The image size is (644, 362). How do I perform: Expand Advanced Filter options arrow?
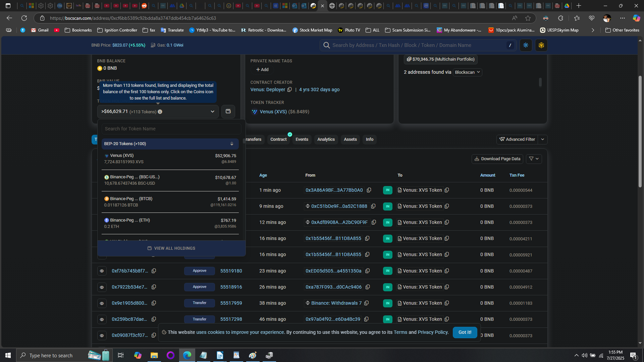[x=542, y=139]
